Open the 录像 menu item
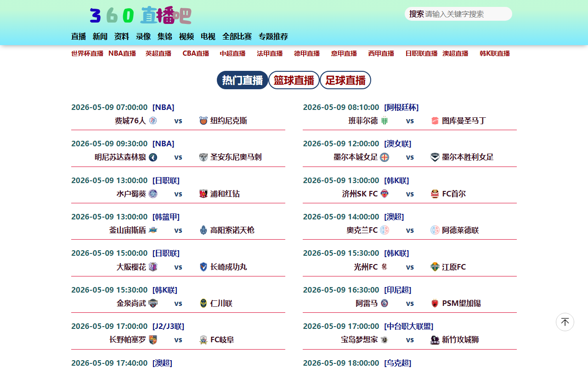The width and height of the screenshot is (588, 368). 143,36
